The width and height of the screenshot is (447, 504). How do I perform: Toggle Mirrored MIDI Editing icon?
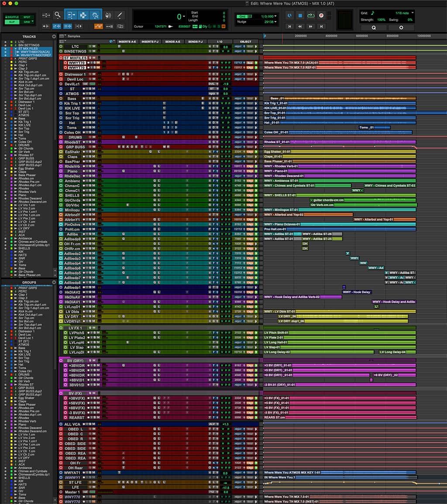tap(109, 26)
